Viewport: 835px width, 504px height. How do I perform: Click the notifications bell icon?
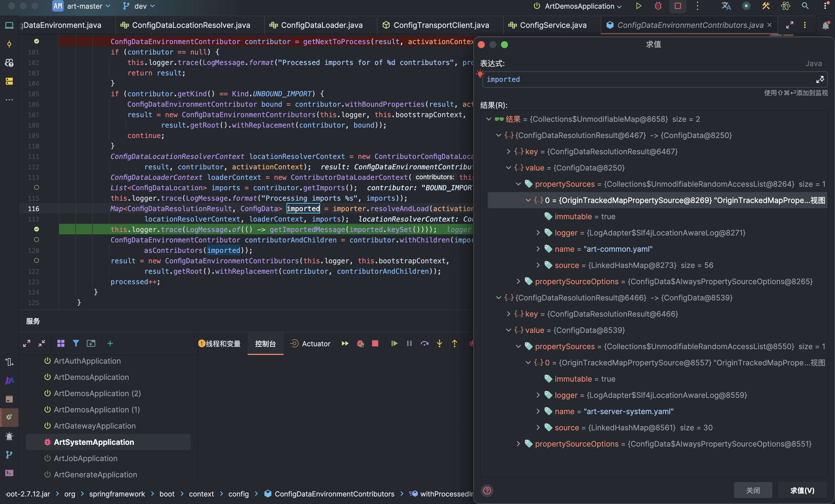pos(825,26)
